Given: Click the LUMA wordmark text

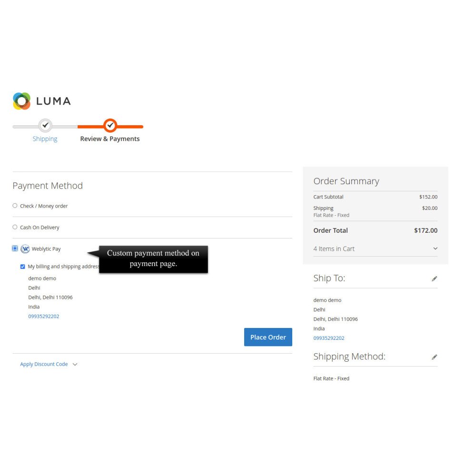Looking at the screenshot, I should (53, 101).
